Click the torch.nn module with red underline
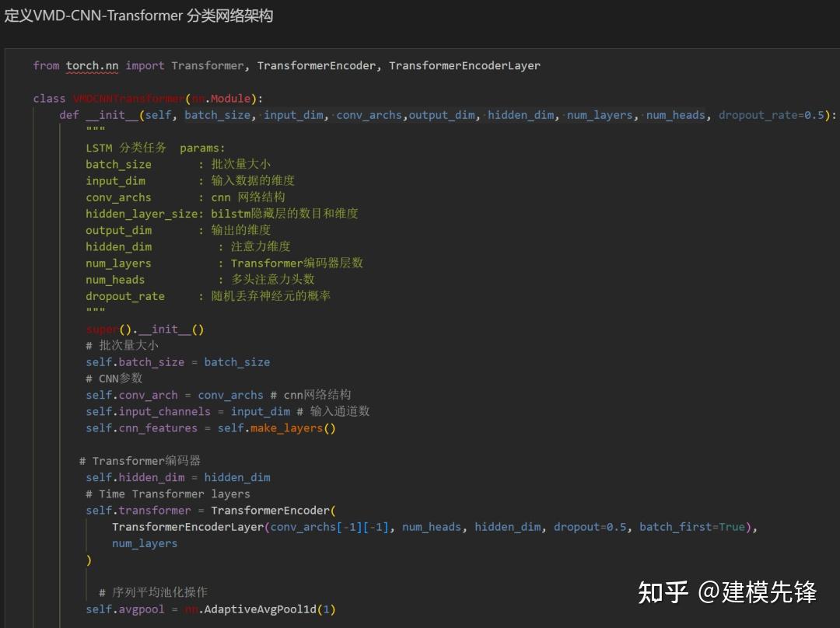Screen dimensions: 840x628 92,65
